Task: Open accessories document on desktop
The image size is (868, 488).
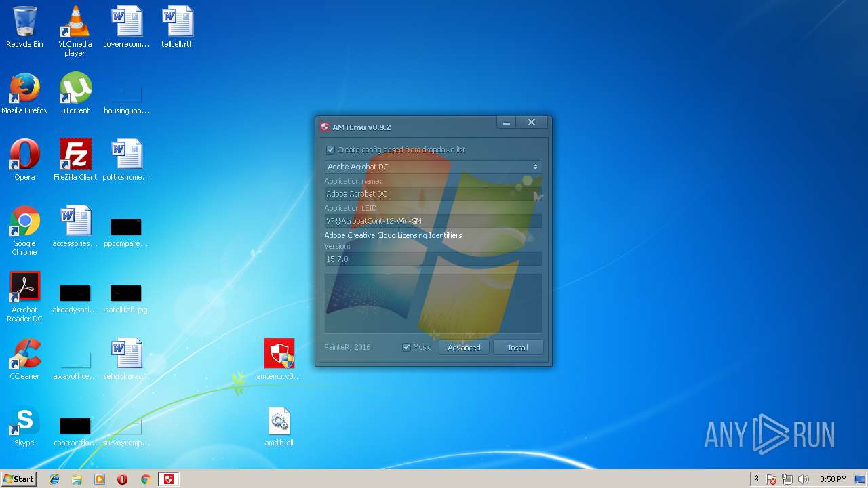Action: pyautogui.click(x=75, y=226)
